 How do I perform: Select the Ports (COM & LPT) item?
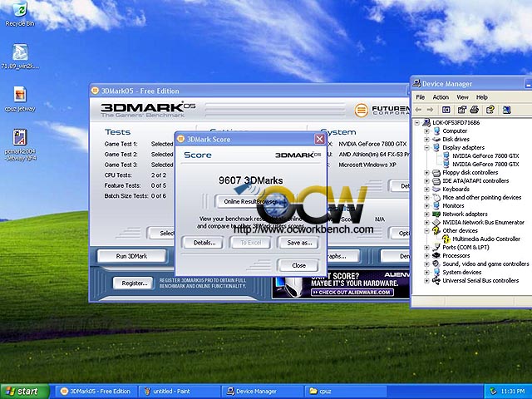[x=461, y=248]
